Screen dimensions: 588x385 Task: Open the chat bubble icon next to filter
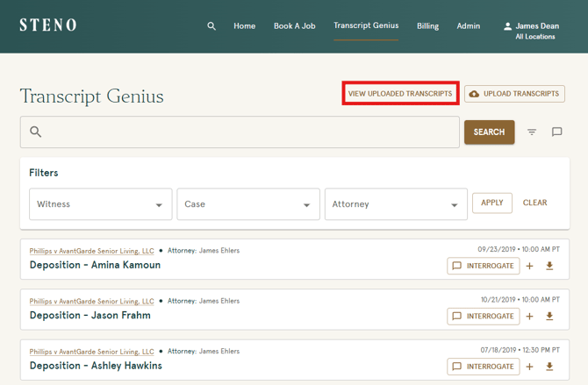click(556, 132)
